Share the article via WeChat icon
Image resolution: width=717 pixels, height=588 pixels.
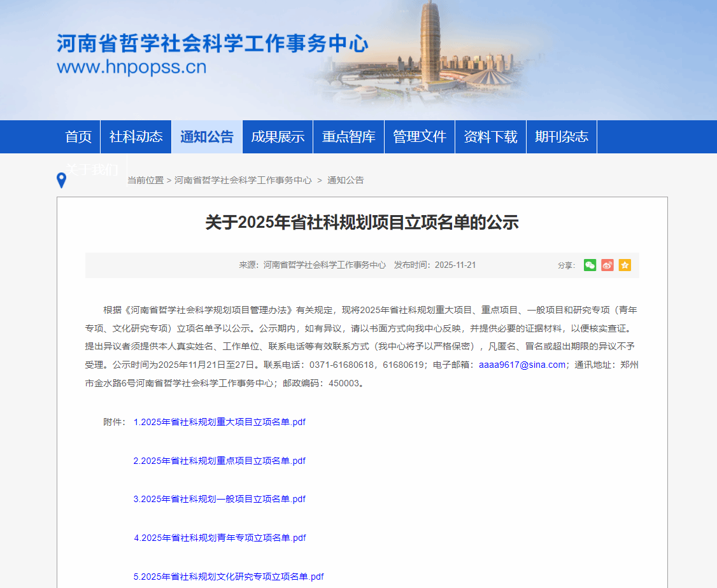click(x=590, y=265)
